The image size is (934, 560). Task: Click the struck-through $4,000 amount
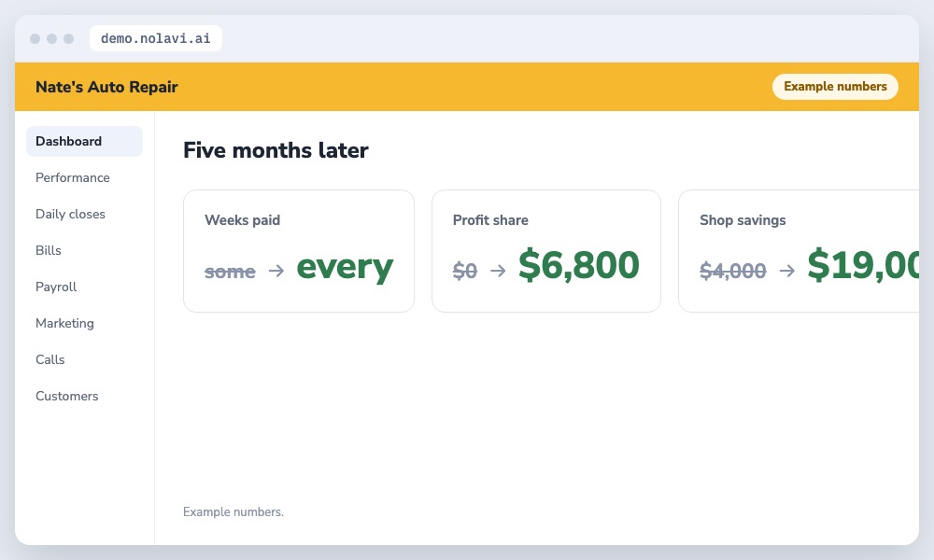click(x=733, y=271)
